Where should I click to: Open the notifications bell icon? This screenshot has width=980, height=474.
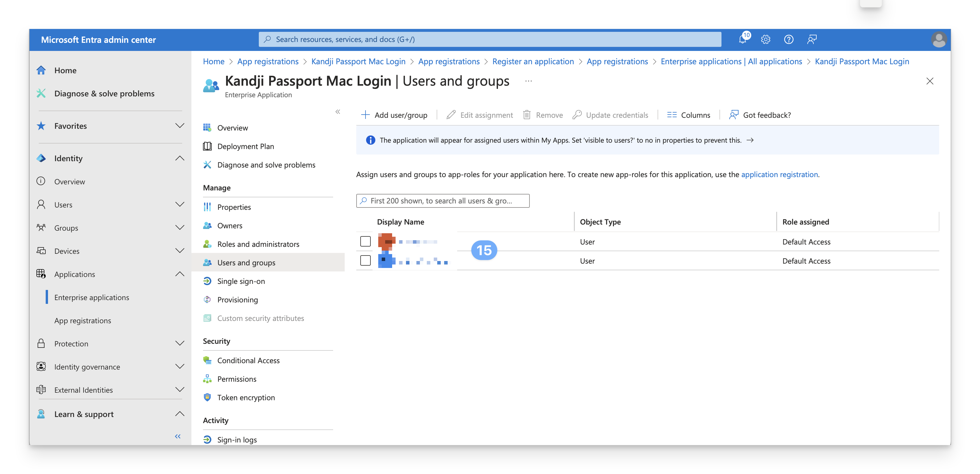click(x=743, y=40)
